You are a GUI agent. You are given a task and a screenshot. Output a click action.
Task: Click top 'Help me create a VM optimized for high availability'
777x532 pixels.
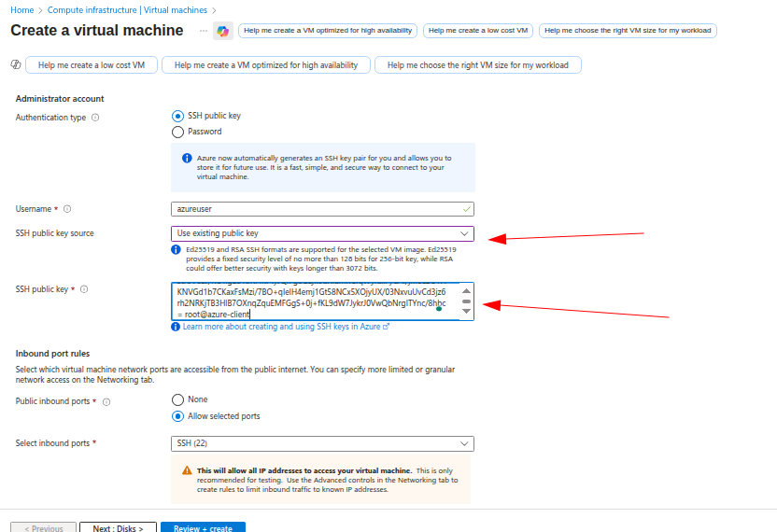click(328, 31)
